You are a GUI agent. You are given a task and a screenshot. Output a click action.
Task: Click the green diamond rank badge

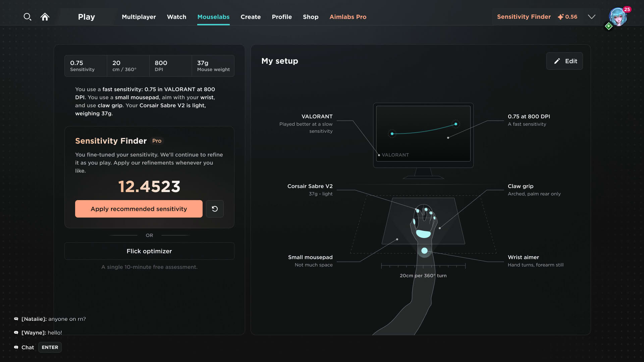609,26
